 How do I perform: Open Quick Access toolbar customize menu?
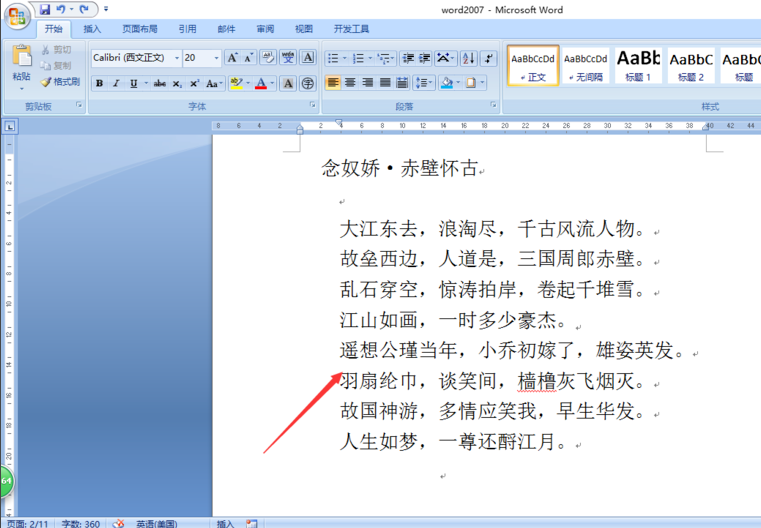click(x=106, y=9)
